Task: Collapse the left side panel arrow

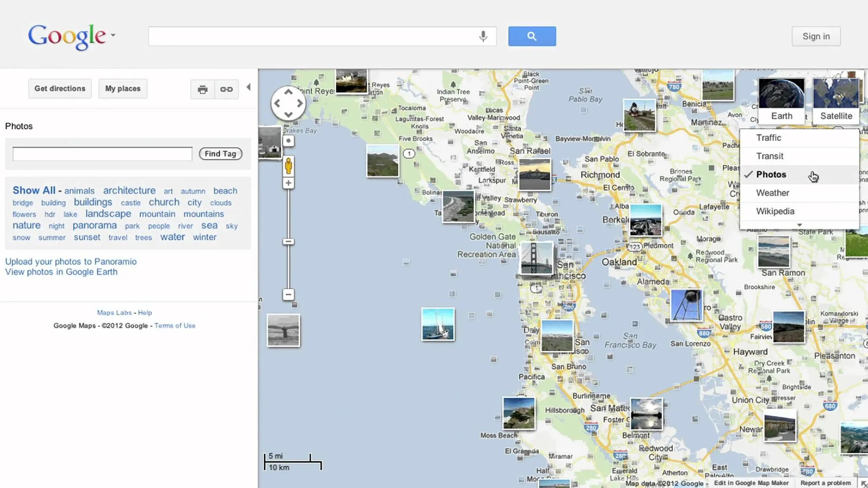Action: click(248, 87)
